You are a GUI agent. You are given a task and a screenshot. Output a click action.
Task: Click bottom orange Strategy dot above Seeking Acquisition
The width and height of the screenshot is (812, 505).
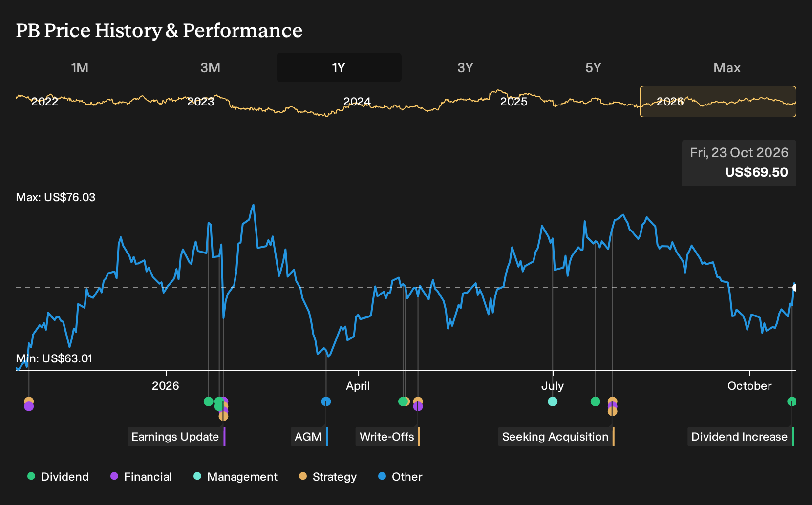(x=612, y=411)
